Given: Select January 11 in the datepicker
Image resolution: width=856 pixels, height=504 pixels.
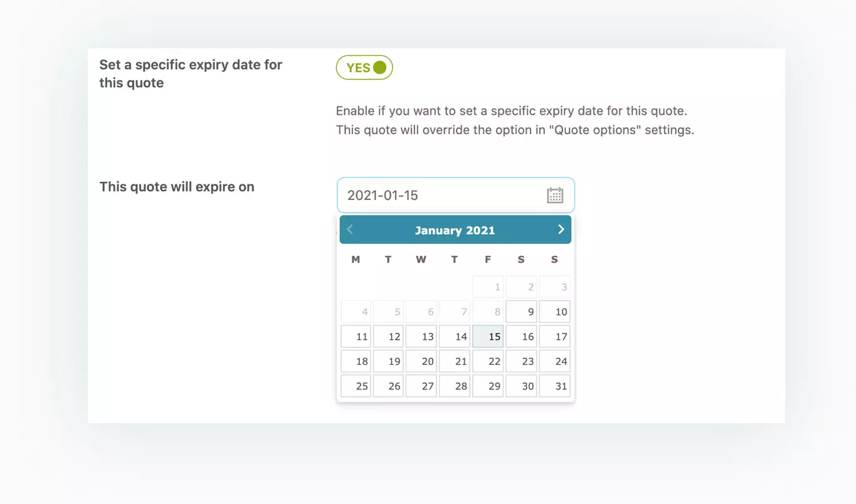Looking at the screenshot, I should point(356,336).
